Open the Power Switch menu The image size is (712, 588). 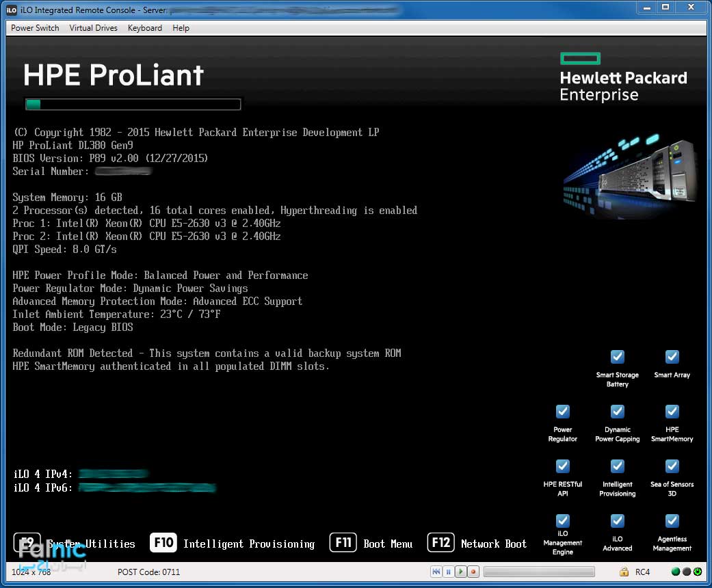35,28
